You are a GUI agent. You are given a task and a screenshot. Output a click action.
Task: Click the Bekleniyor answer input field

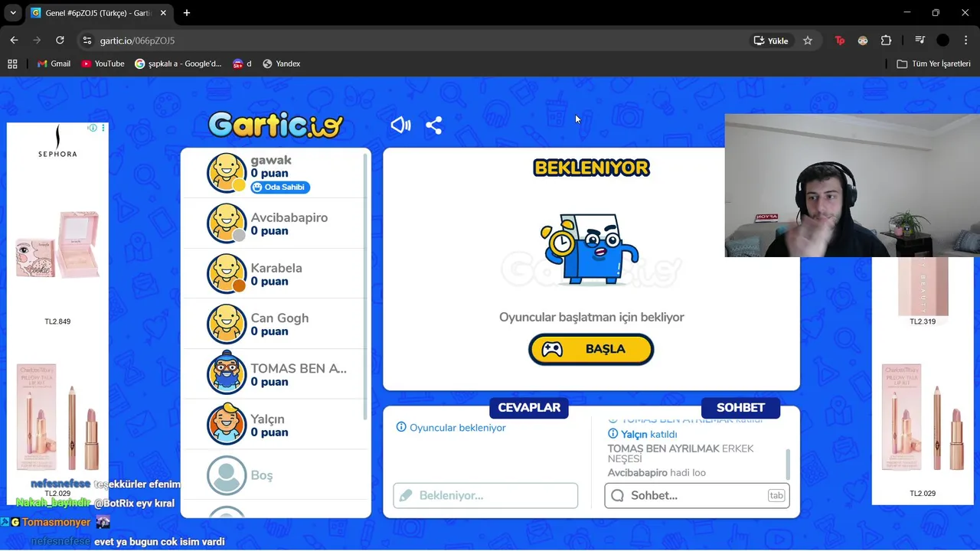coord(485,496)
